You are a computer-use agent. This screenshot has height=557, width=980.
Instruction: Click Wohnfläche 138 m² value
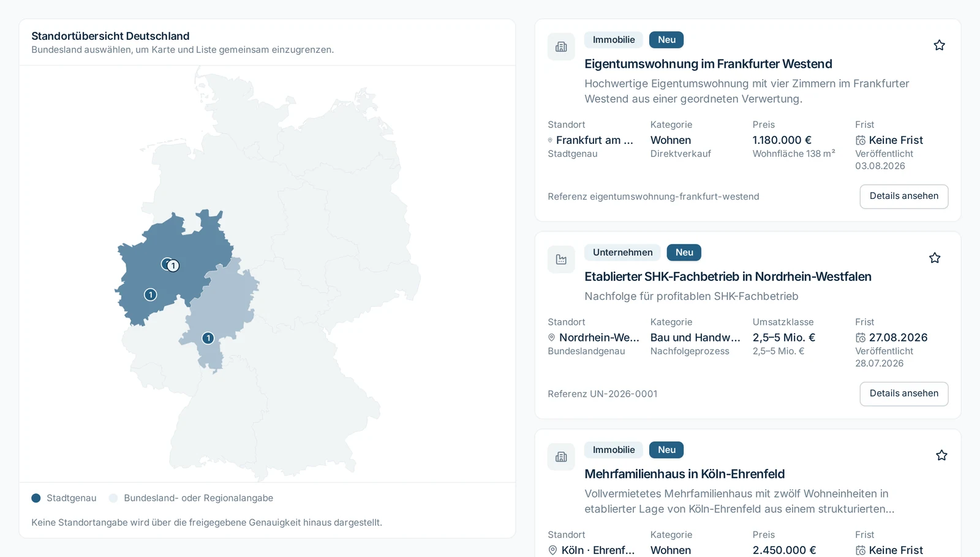794,154
